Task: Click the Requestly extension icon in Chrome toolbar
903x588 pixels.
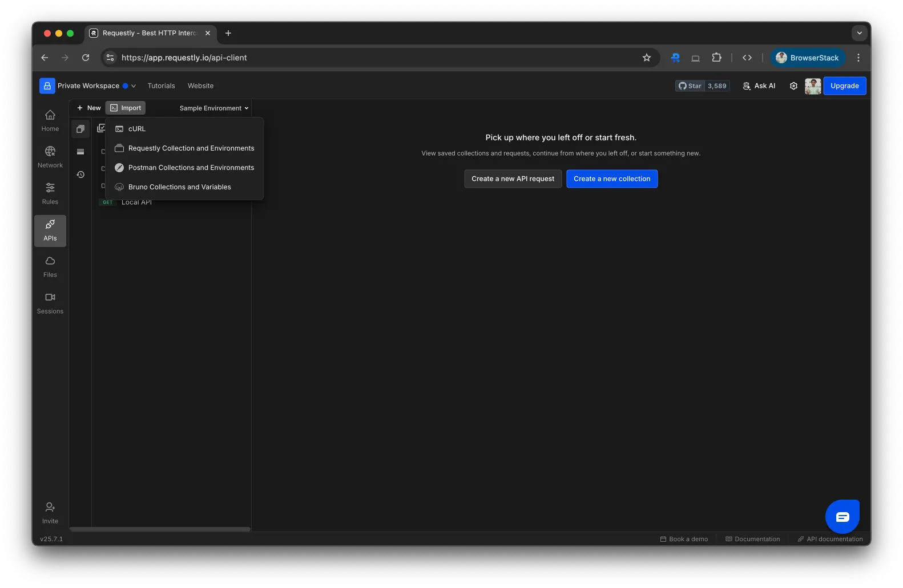Action: (675, 58)
